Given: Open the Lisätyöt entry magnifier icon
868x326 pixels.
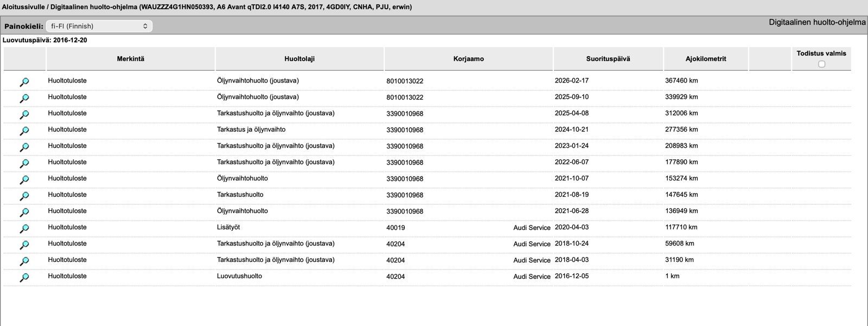Looking at the screenshot, I should click(x=24, y=229).
